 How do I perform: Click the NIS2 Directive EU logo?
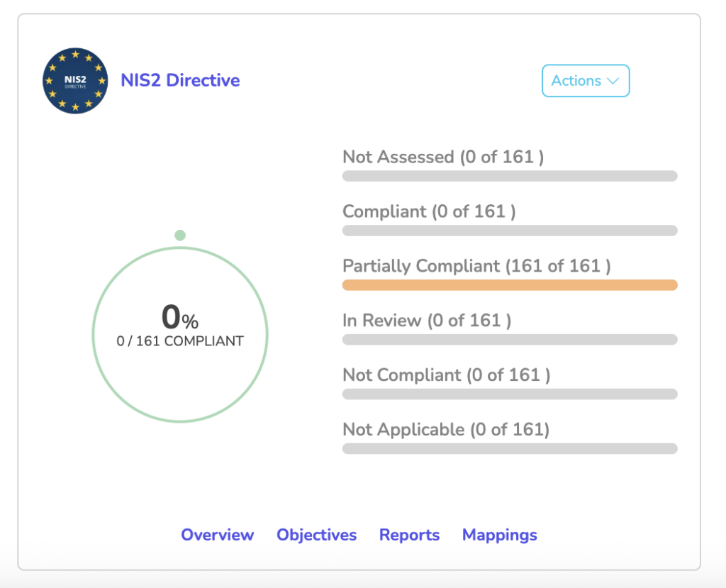click(75, 81)
